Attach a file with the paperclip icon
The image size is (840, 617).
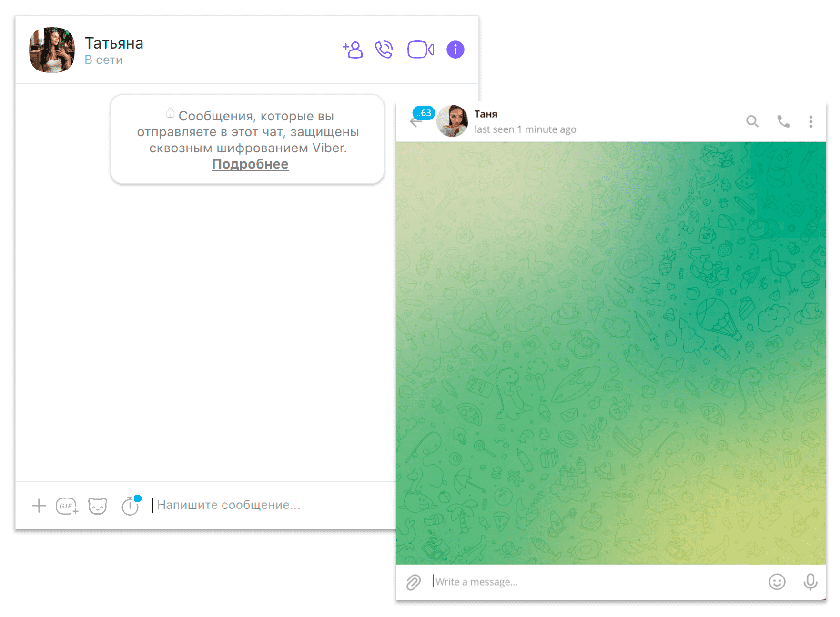pos(414,582)
